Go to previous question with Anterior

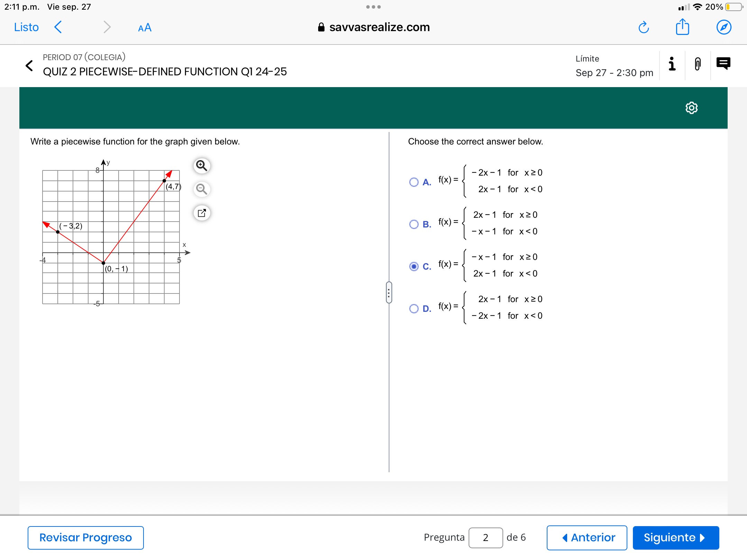[587, 538]
